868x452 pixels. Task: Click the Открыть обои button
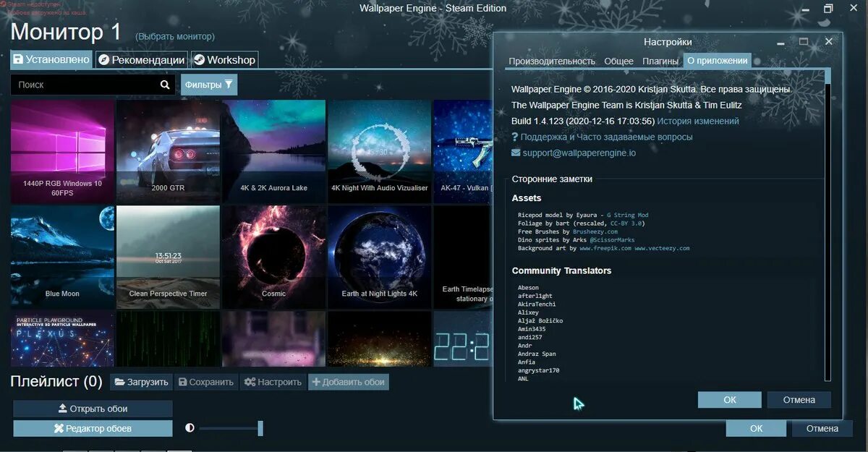click(93, 409)
